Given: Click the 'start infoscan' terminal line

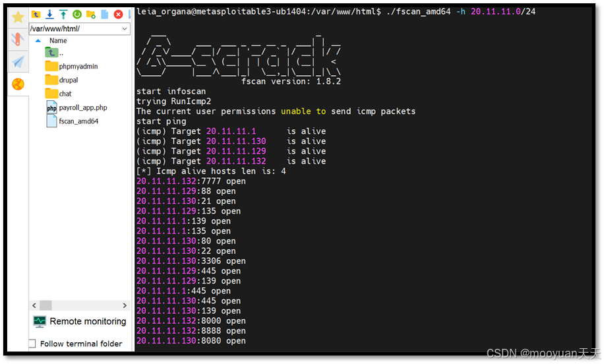Looking at the screenshot, I should 171,91.
